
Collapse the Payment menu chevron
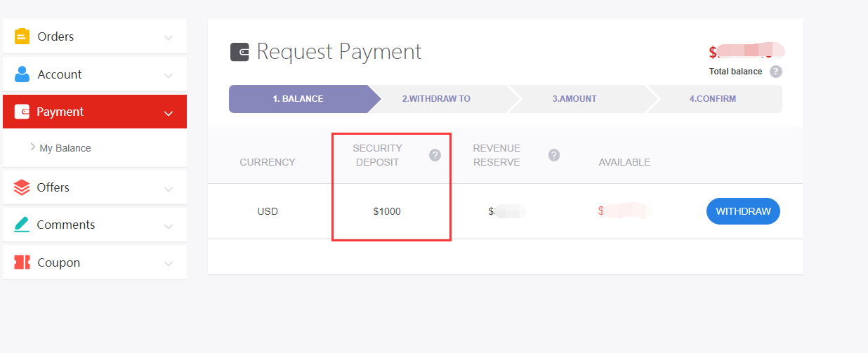click(x=169, y=112)
